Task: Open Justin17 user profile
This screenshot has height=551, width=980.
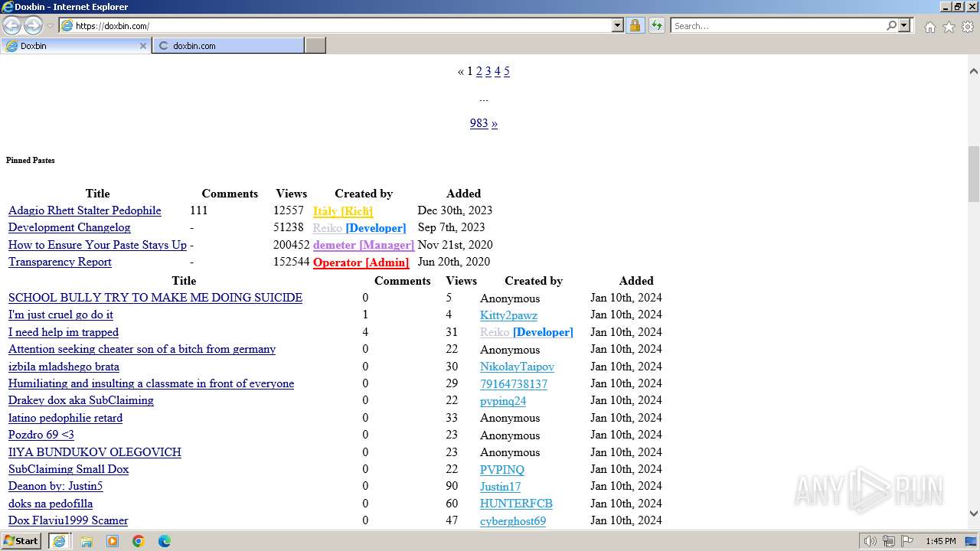Action: 501,487
